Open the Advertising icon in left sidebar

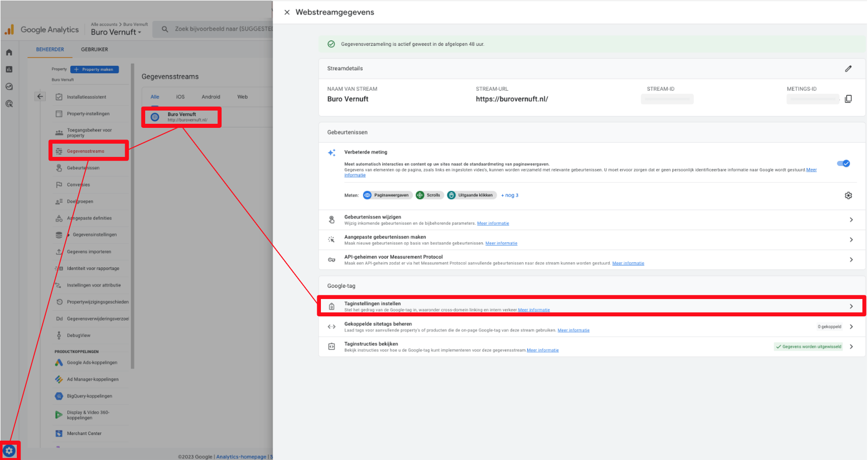click(x=9, y=104)
